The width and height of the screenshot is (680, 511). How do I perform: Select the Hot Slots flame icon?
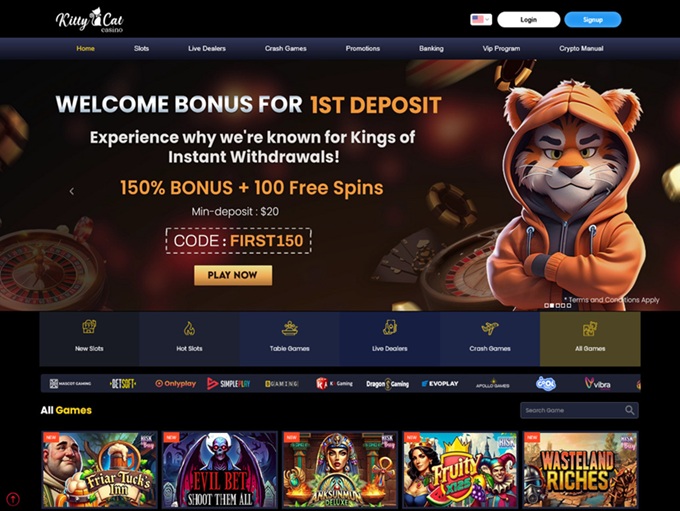coord(189,328)
